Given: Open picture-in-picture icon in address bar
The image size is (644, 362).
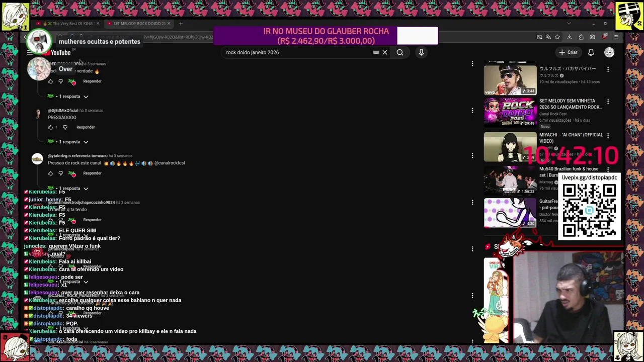Looking at the screenshot, I should 539,37.
